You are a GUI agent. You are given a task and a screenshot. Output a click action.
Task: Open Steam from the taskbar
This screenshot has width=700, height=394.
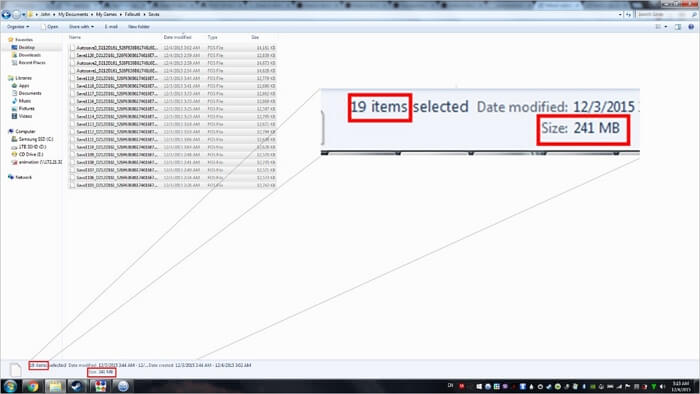(x=77, y=386)
